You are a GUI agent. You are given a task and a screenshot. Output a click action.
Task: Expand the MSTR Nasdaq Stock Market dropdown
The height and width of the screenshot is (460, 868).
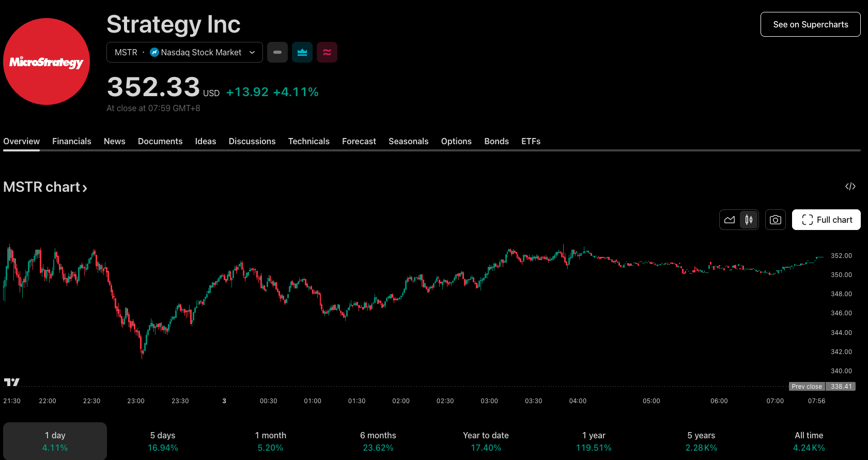pos(252,52)
